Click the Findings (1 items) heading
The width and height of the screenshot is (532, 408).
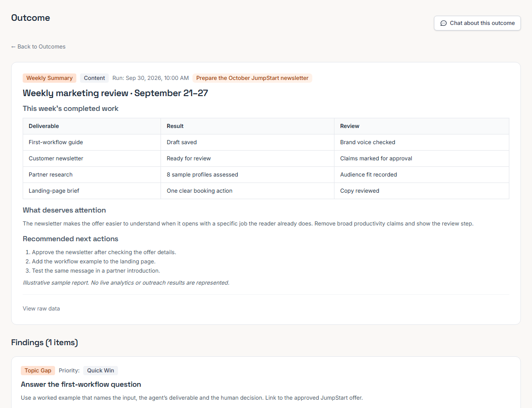click(x=44, y=342)
